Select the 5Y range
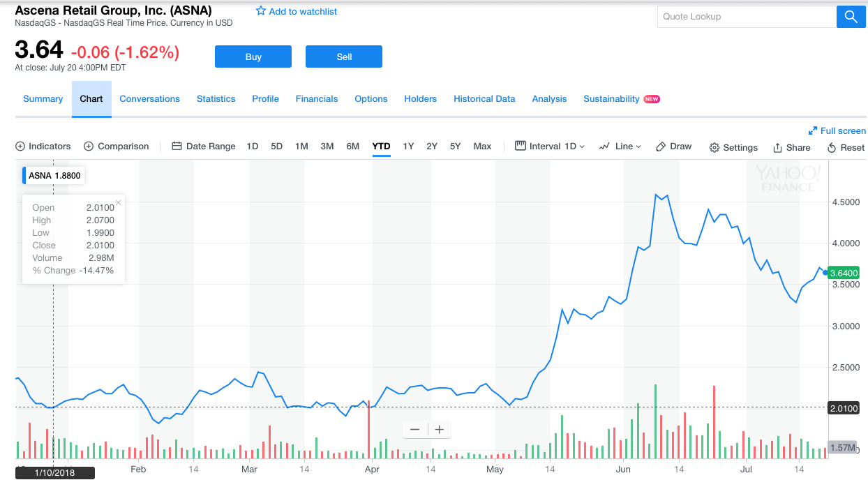 point(456,147)
